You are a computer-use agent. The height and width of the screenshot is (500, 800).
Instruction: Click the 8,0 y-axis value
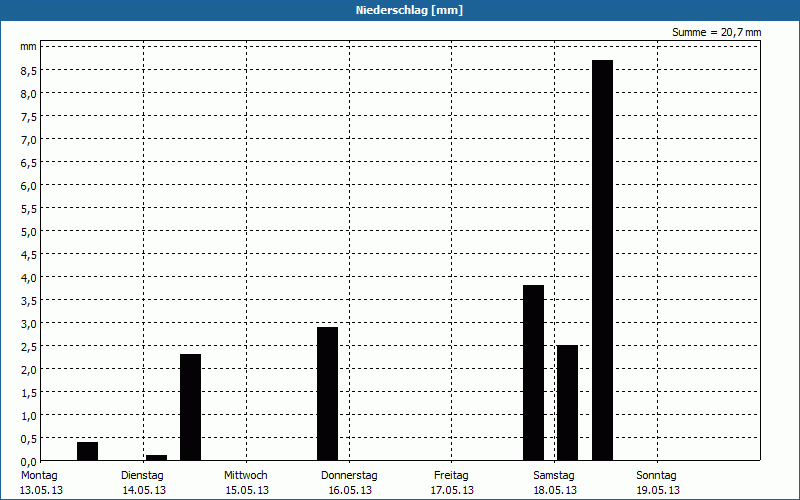(x=29, y=94)
